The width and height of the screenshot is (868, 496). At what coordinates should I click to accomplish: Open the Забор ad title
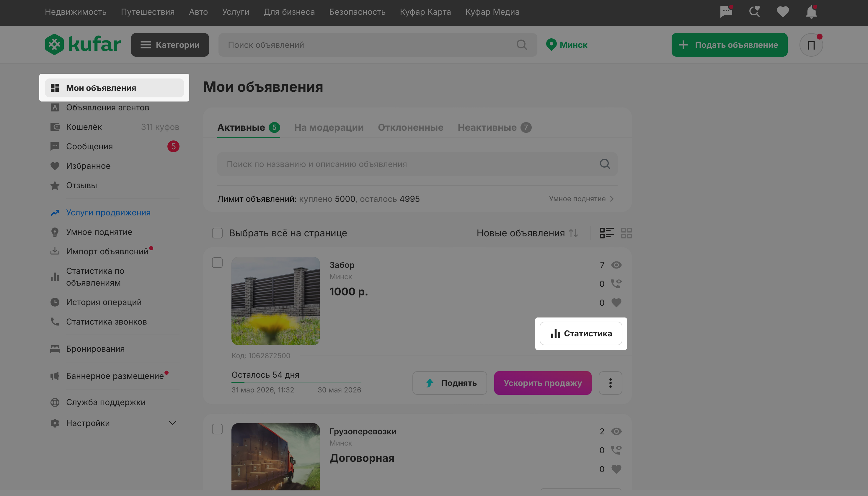342,265
